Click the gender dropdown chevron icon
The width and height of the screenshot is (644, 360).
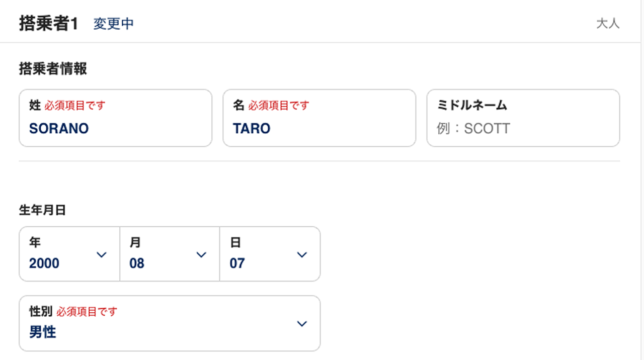point(302,324)
